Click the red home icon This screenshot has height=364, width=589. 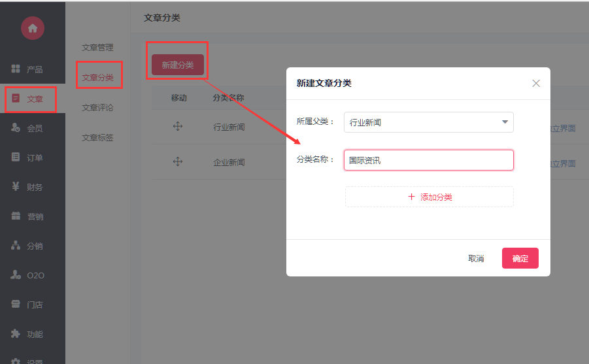pos(33,28)
